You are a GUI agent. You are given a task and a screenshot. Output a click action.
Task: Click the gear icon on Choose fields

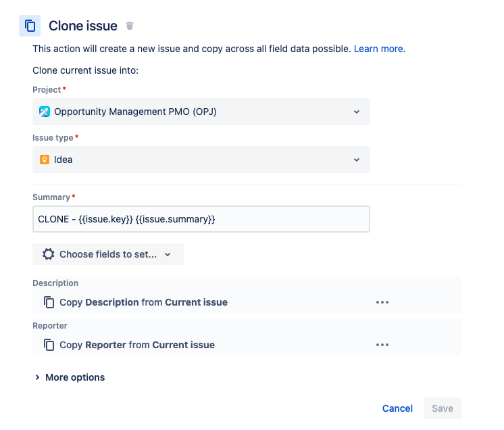48,254
